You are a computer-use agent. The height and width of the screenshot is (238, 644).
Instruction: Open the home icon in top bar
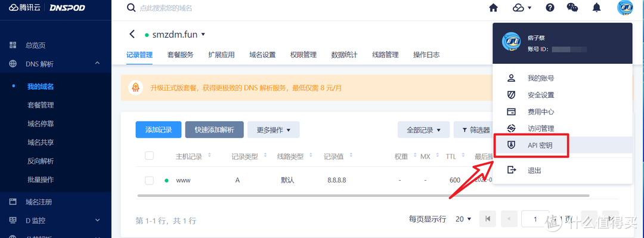pyautogui.click(x=493, y=7)
